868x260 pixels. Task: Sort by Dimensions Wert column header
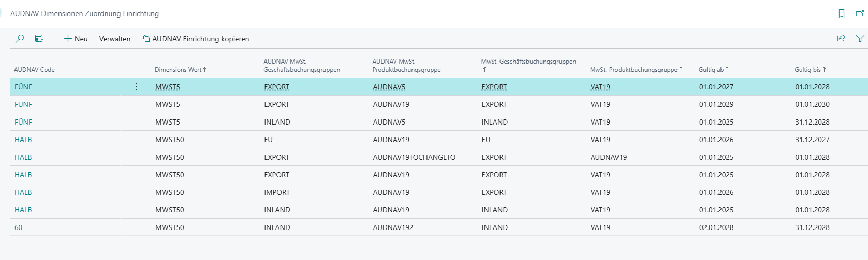[181, 70]
